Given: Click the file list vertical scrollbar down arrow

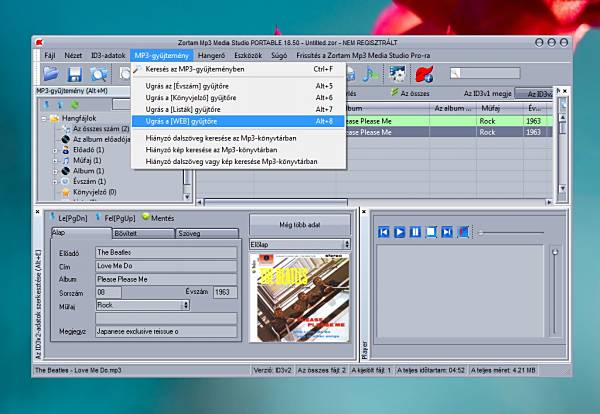Looking at the screenshot, I should 562,188.
